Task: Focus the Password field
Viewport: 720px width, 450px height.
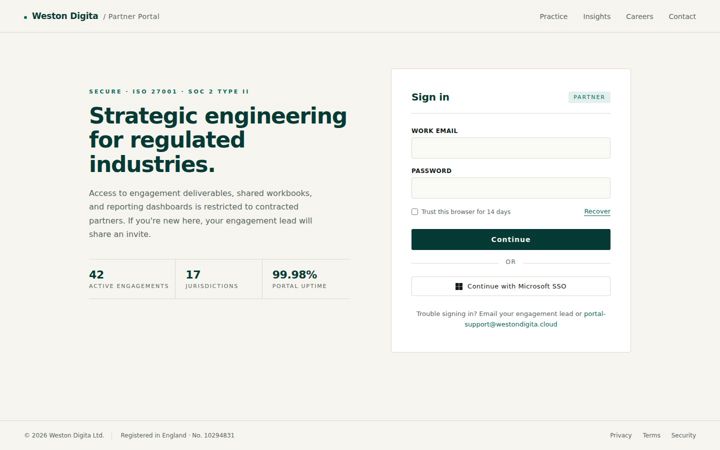Action: point(511,188)
